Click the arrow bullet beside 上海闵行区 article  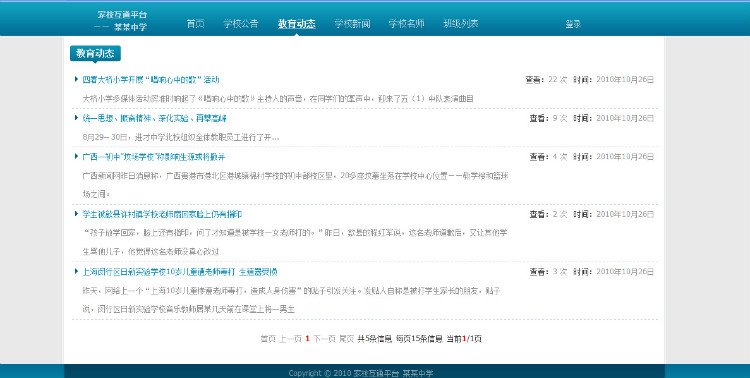point(76,271)
